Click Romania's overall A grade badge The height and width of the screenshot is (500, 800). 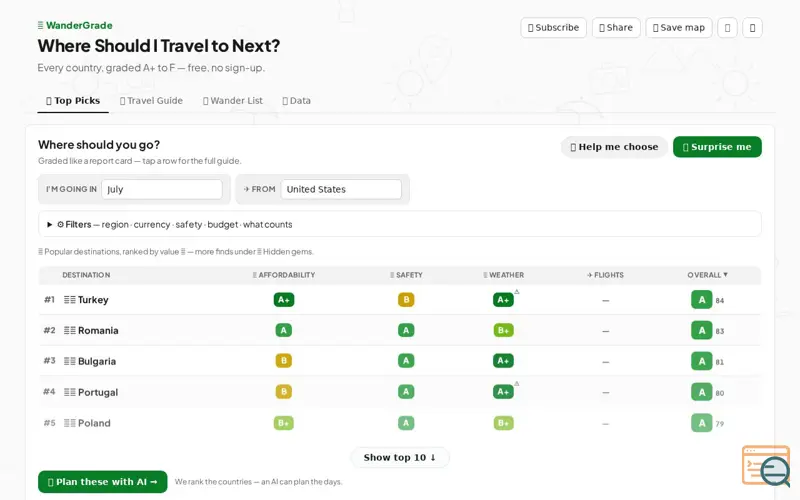[x=702, y=331]
